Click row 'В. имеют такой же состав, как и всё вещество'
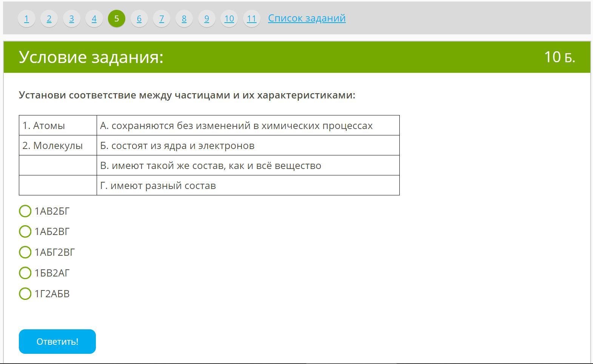The height and width of the screenshot is (364, 593). [x=248, y=165]
